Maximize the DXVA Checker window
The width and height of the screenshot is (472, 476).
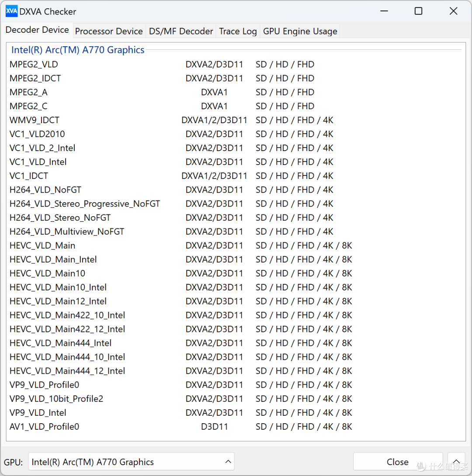click(419, 11)
